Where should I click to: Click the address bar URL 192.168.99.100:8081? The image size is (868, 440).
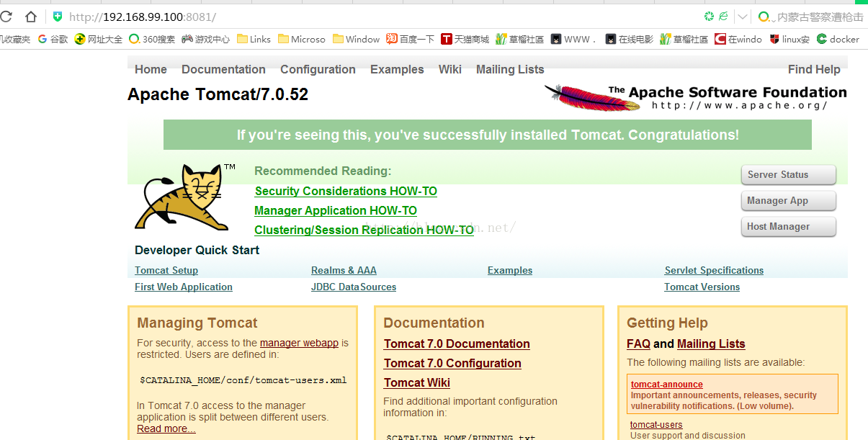(142, 16)
